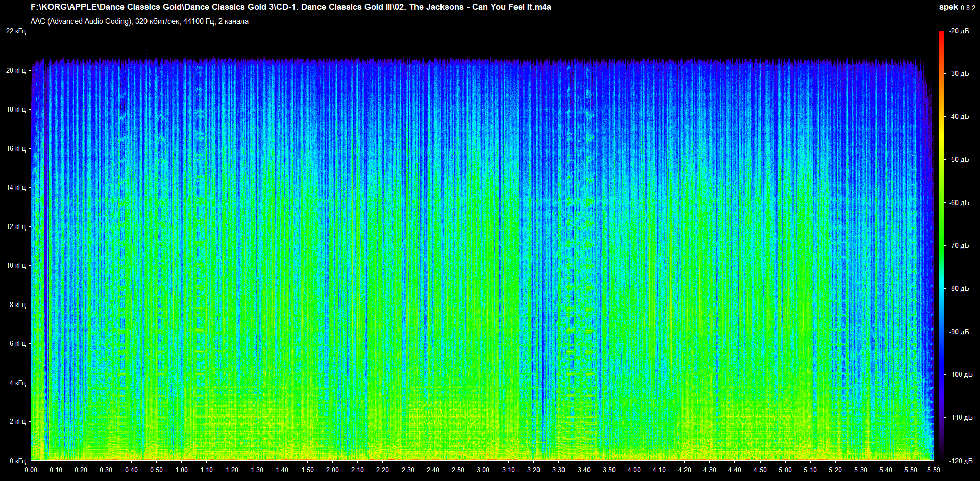Viewport: 980px width, 481px height.
Task: Click the 2:30 time axis label
Action: pos(408,470)
